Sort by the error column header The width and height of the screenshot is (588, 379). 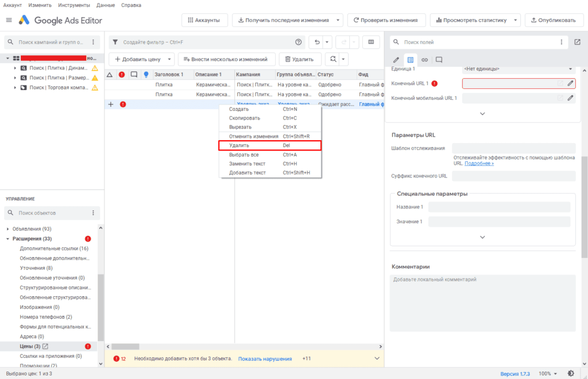[x=122, y=75]
